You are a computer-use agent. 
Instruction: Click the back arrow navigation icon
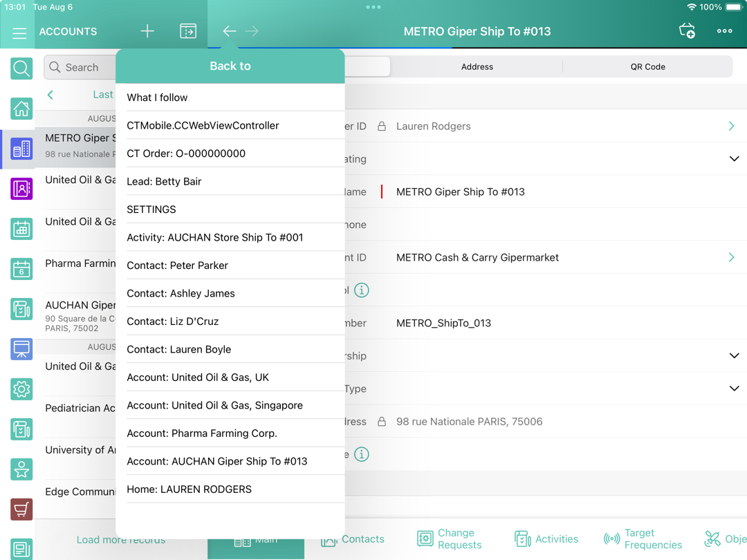coord(230,31)
